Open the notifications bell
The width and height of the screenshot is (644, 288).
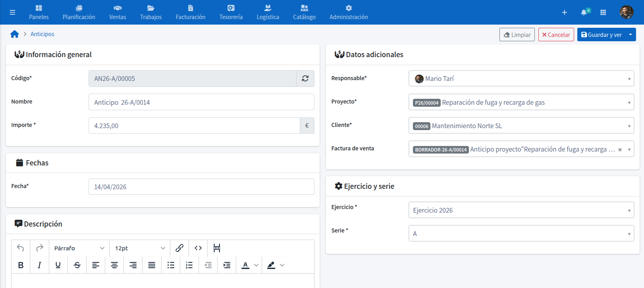point(584,13)
